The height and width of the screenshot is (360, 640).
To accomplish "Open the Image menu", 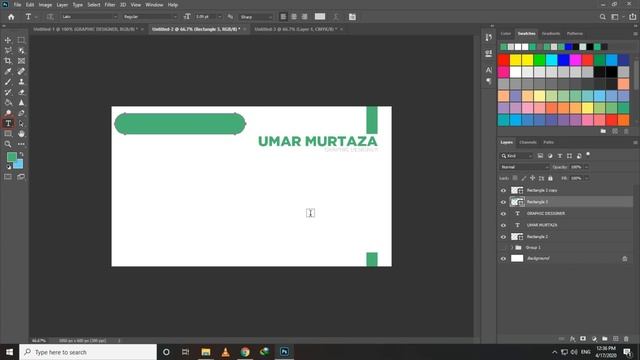I will coord(45,5).
